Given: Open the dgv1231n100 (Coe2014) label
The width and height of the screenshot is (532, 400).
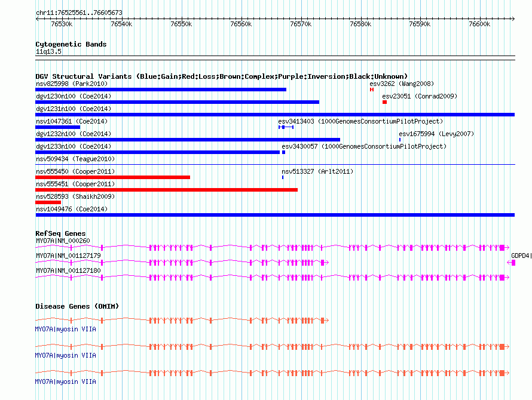Looking at the screenshot, I should click(74, 109).
